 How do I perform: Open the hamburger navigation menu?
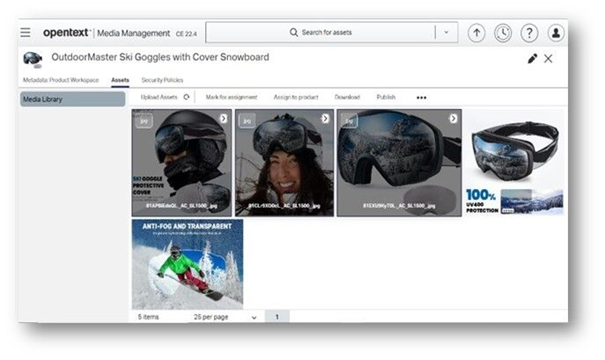(x=25, y=32)
